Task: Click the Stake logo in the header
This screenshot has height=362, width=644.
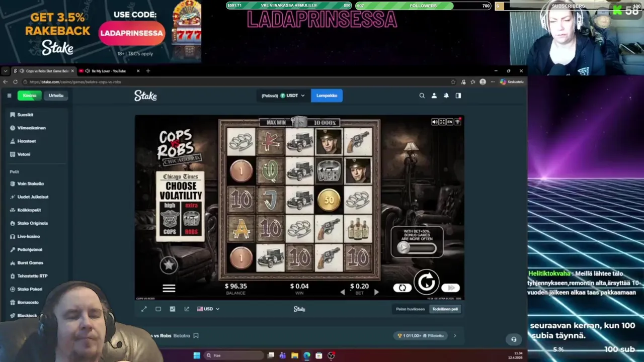Action: pos(145,96)
